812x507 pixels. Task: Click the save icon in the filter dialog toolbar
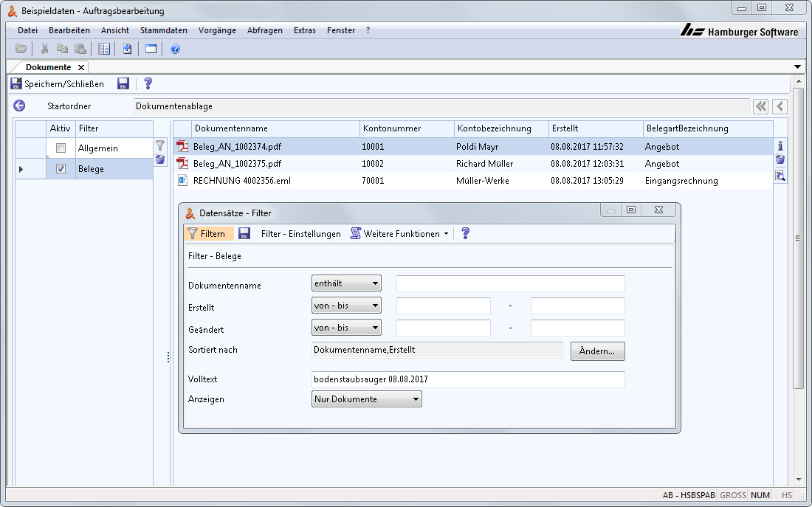tap(244, 233)
